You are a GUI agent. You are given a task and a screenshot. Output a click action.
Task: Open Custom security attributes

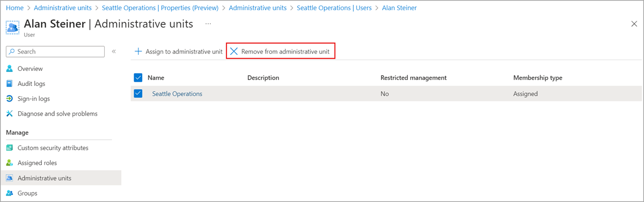click(x=53, y=148)
